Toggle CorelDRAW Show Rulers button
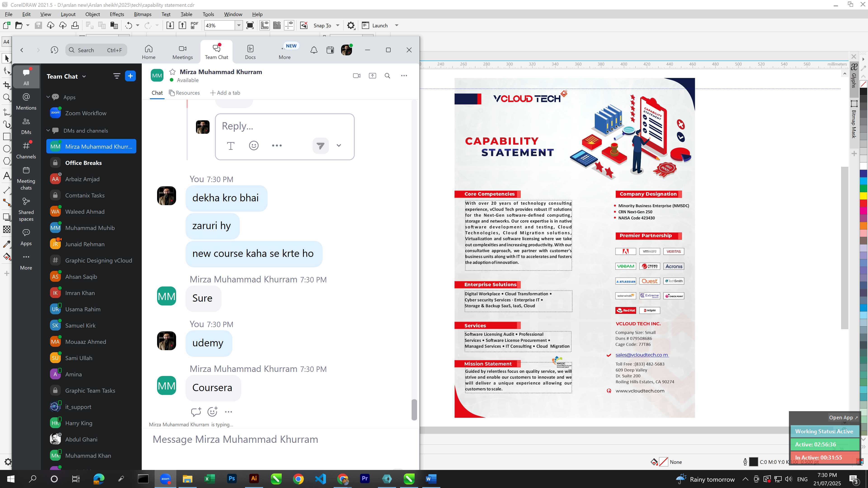Screen dimensions: 868x488 tap(264, 26)
